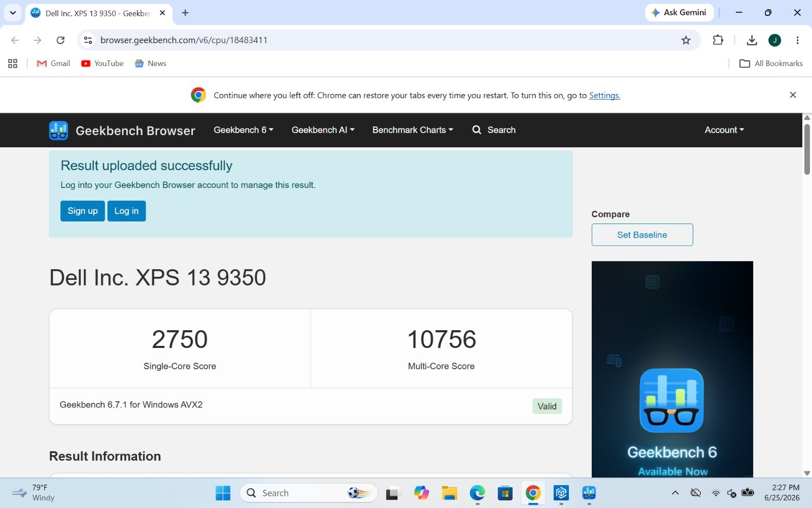Click the Geekbench Browser title link
This screenshot has height=508, width=812.
tap(136, 131)
